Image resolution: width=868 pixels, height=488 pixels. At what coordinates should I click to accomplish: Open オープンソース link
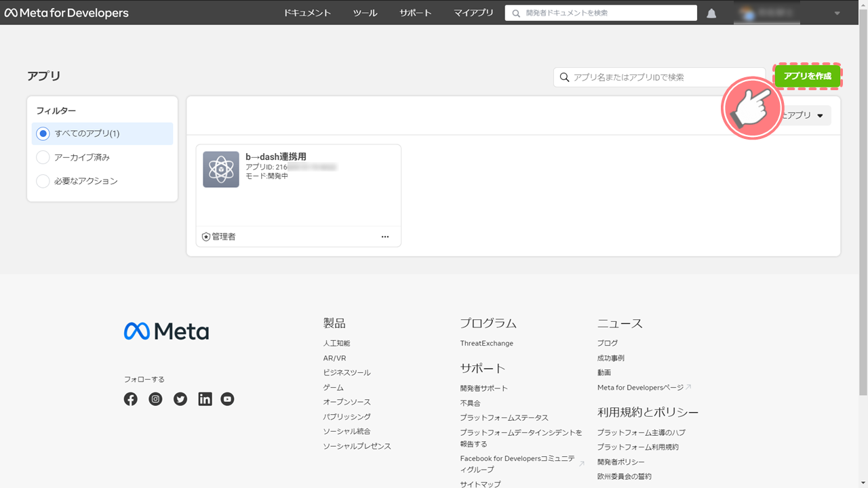tap(347, 402)
